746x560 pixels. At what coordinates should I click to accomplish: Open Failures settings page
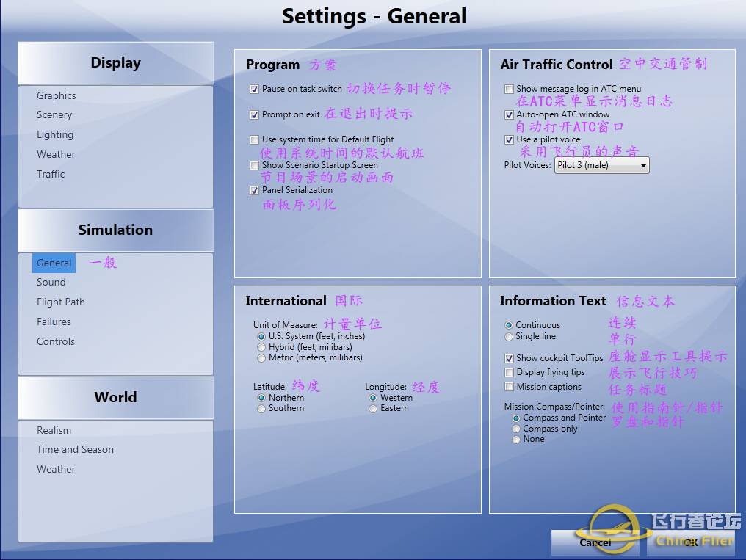[54, 321]
